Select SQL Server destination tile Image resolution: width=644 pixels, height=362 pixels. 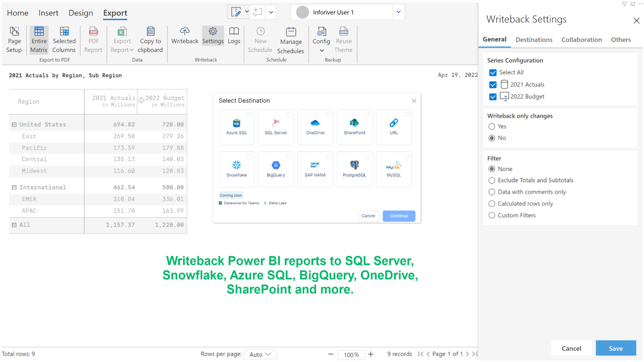276,127
